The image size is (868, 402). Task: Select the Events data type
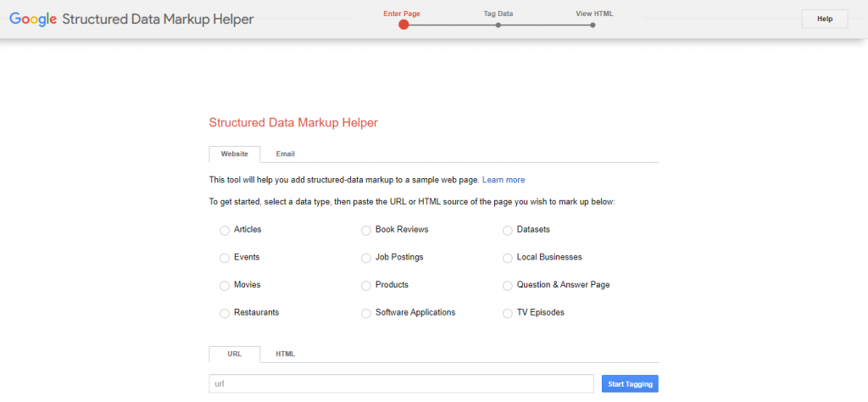224,258
